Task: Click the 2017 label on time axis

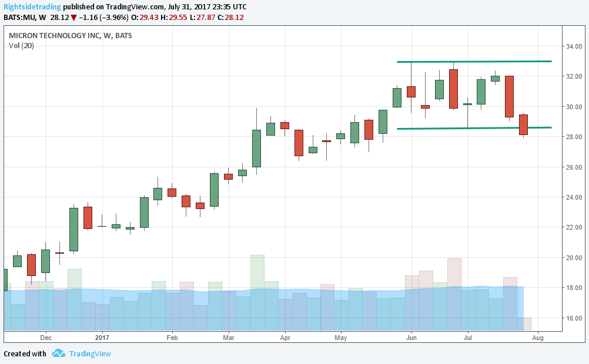Action: 102,338
